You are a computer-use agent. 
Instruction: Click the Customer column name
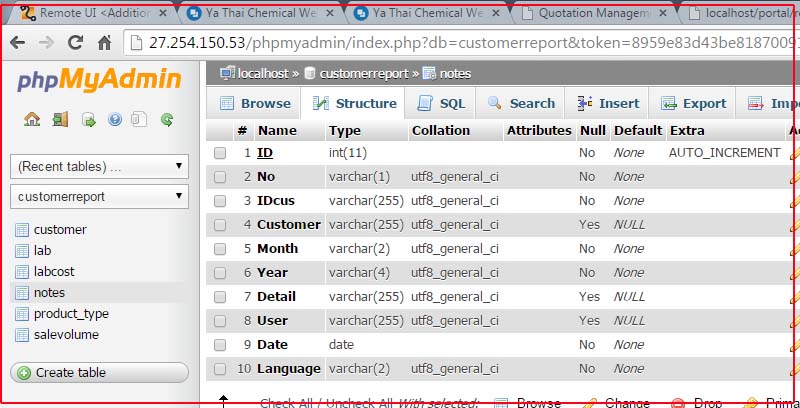289,224
